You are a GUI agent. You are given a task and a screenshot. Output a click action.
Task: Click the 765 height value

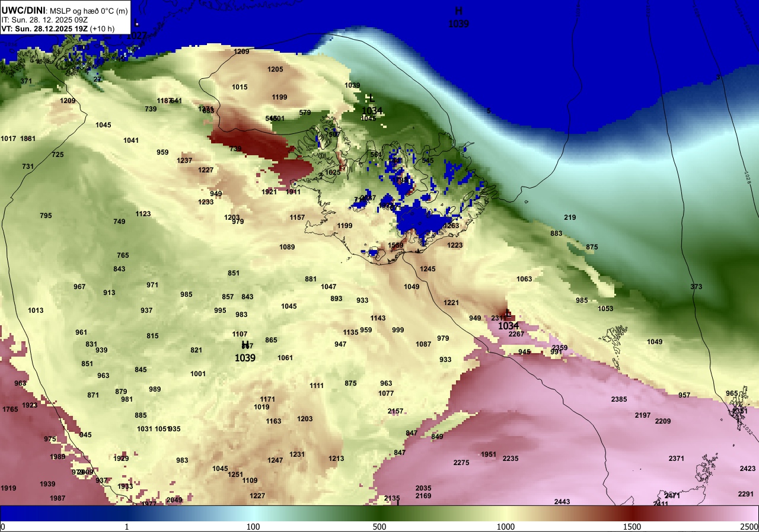pos(123,255)
